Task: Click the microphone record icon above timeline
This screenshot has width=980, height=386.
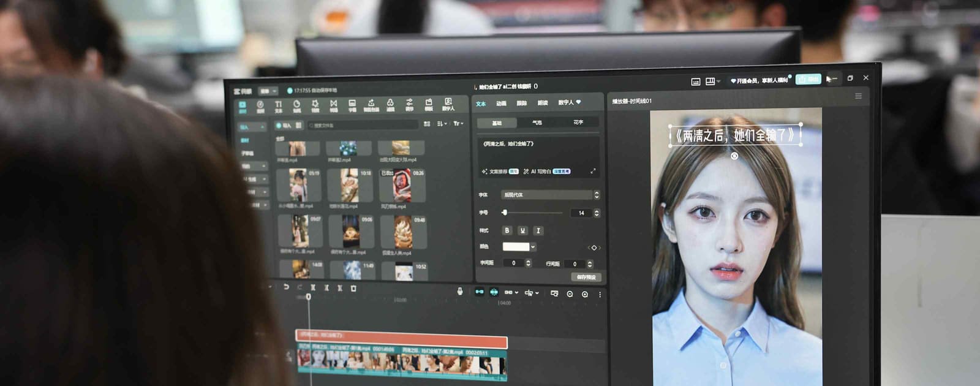Action: pyautogui.click(x=460, y=291)
